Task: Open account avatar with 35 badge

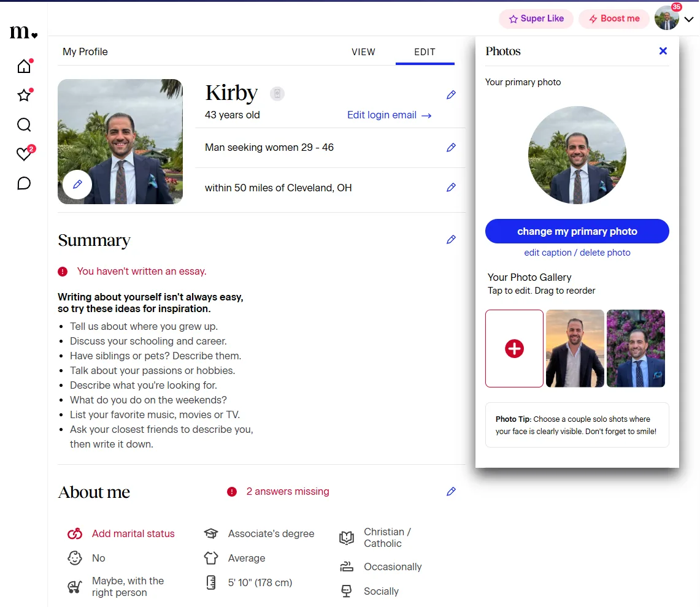Action: tap(667, 18)
